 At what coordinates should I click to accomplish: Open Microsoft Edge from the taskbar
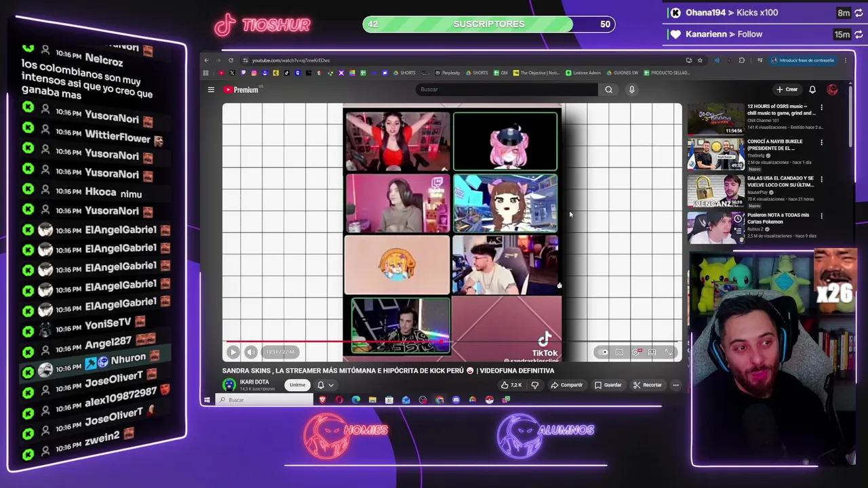(x=356, y=400)
